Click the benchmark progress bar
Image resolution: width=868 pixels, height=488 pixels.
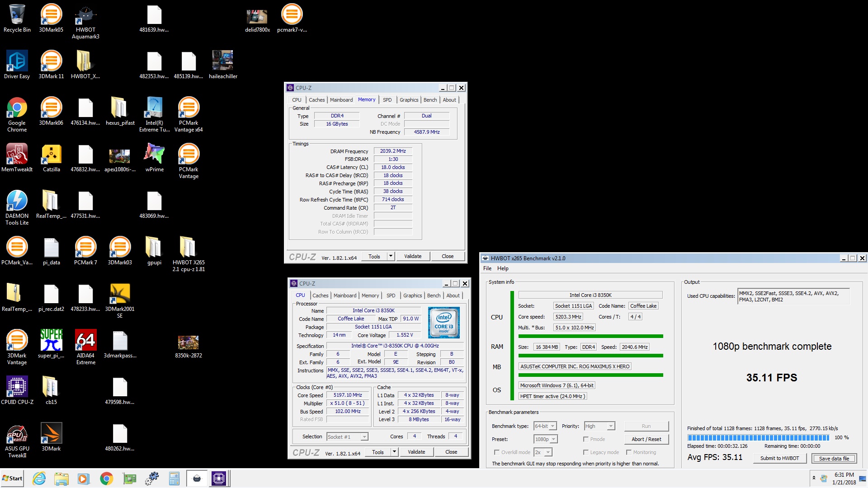click(x=758, y=437)
